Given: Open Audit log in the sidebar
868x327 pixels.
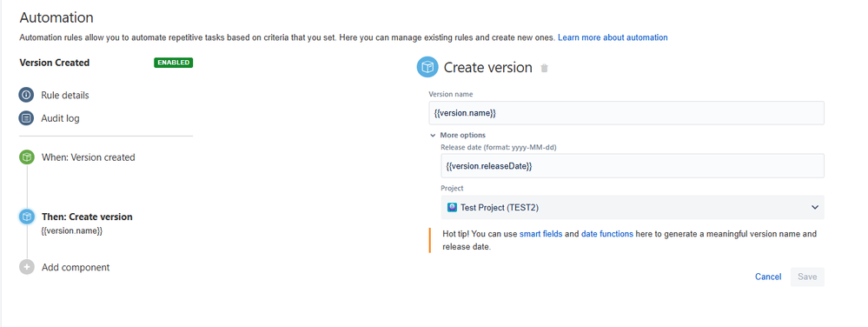Looking at the screenshot, I should coord(60,118).
